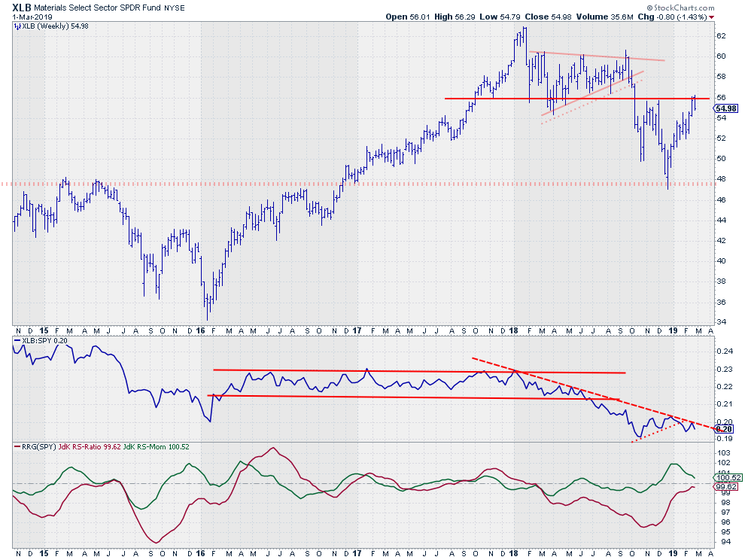Click year 19 on the bottom RRG time axis

[x=673, y=553]
